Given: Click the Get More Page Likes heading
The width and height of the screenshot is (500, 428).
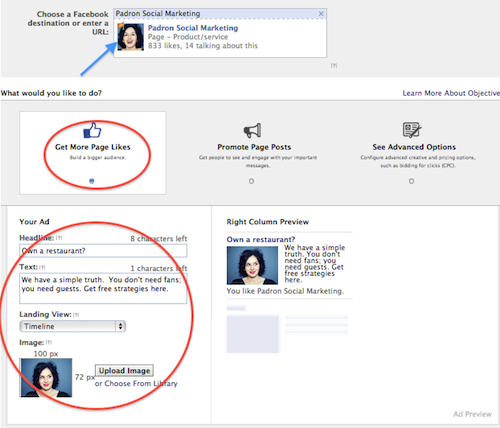Looking at the screenshot, I should [93, 147].
